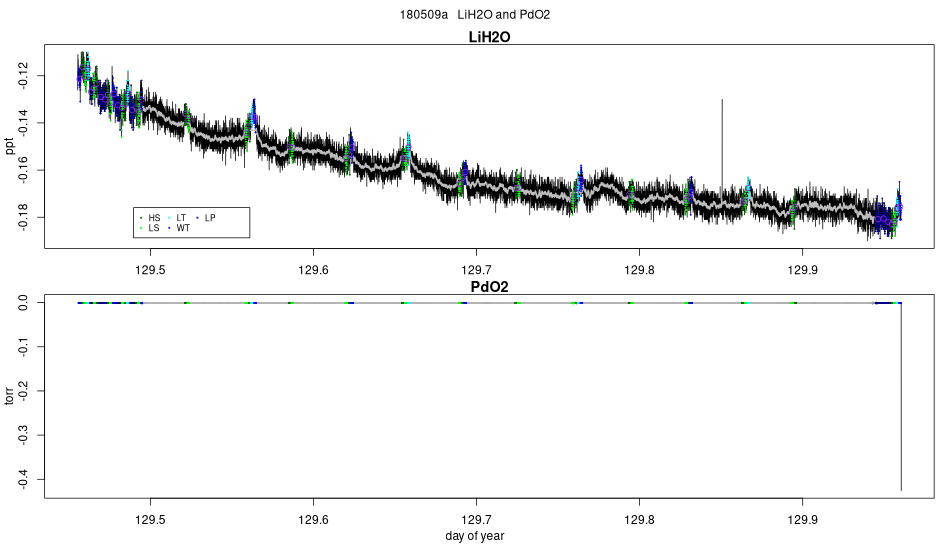Screen dimensions: 950x550
Task: Click the -0.12 tick on the LiH2O axis
Action: point(23,76)
